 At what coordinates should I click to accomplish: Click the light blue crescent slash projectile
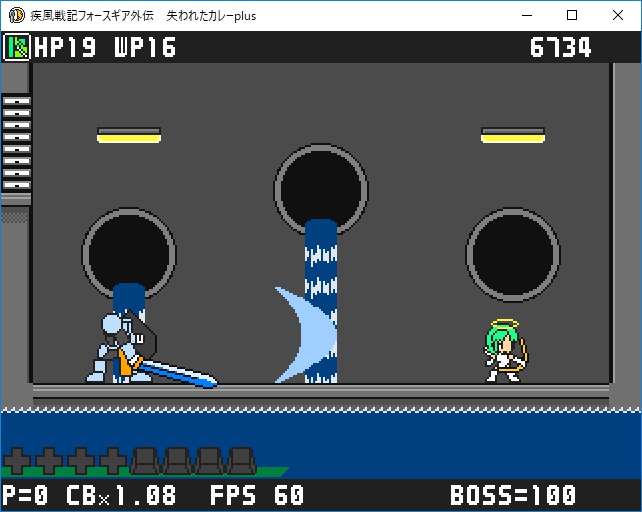tap(305, 335)
